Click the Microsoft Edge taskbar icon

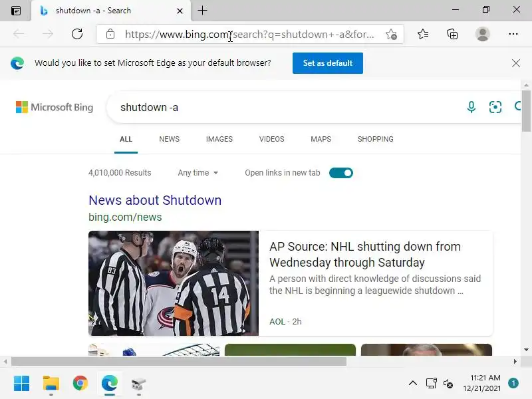[x=110, y=384]
